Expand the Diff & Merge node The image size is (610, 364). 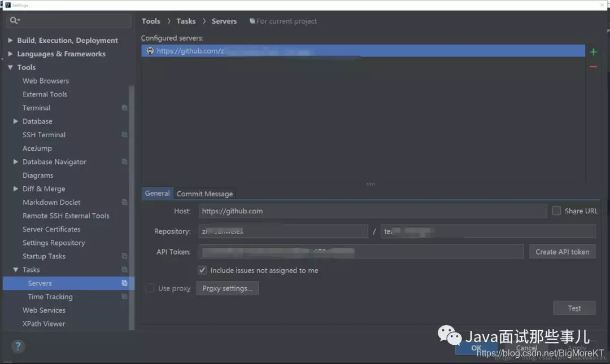pyautogui.click(x=16, y=188)
